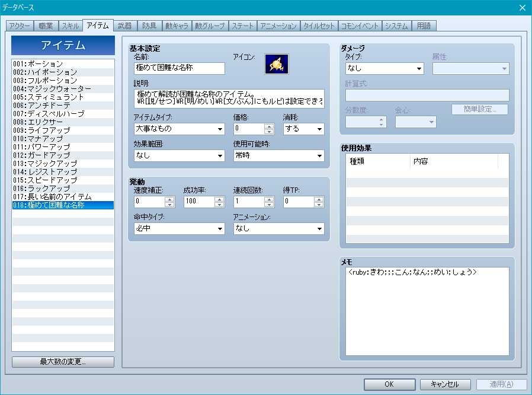The height and width of the screenshot is (395, 532).
Task: Open the 命中タイプ dropdown
Action: click(x=179, y=228)
